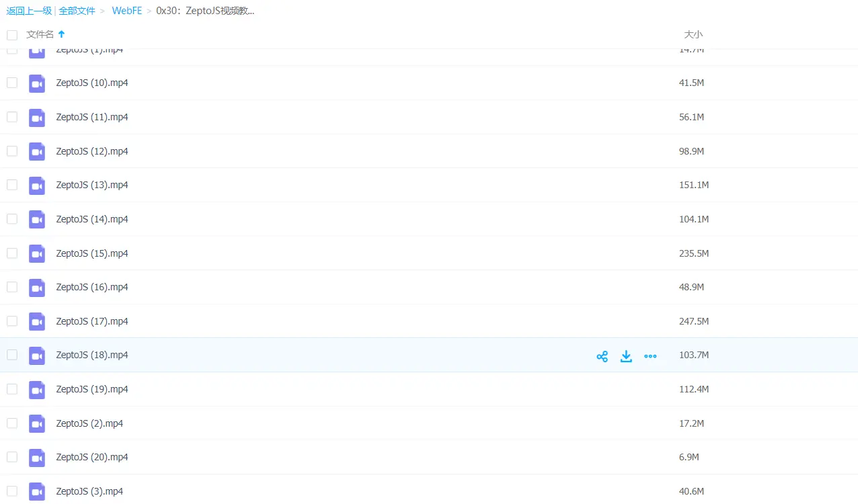The height and width of the screenshot is (504, 858).
Task: Open file name ZeptoJS (17).mp4
Action: click(92, 321)
